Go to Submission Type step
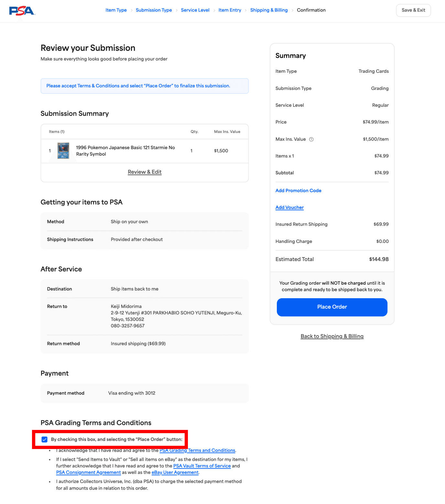Screen dimensions: 445x504 click(x=154, y=10)
